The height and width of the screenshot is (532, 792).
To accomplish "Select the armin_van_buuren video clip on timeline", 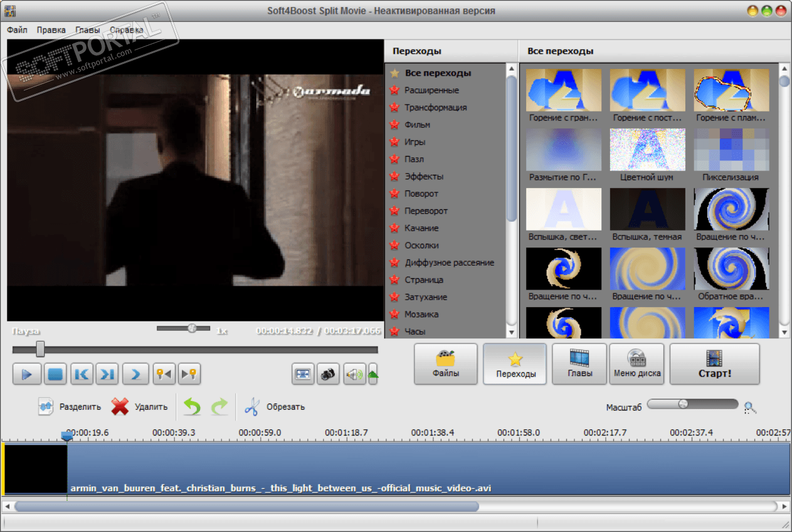I will pyautogui.click(x=396, y=469).
